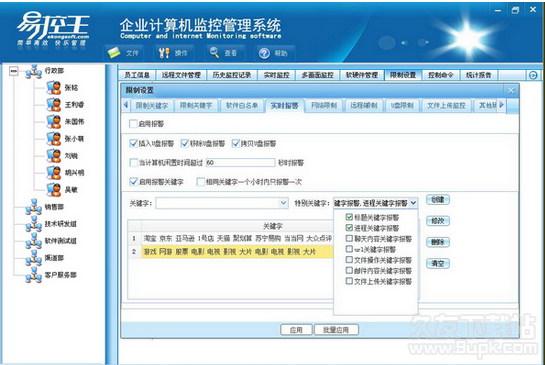This screenshot has width=545, height=365.
Task: Switch to 员工信息 tab
Action: [x=137, y=75]
